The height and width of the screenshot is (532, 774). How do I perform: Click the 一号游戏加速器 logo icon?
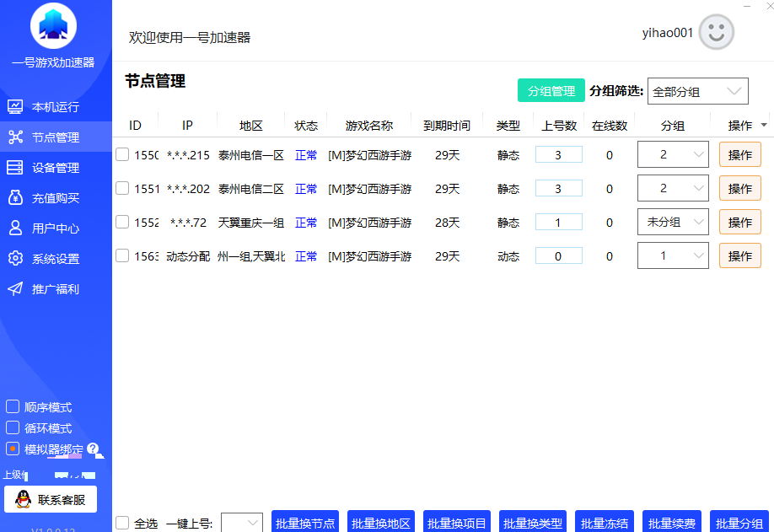pos(52,24)
